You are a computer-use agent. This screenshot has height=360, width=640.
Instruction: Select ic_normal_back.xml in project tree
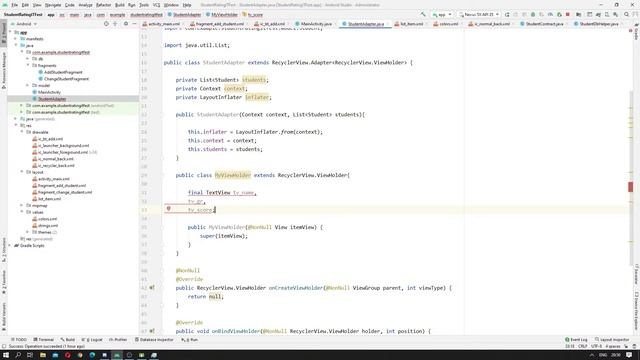point(53,159)
